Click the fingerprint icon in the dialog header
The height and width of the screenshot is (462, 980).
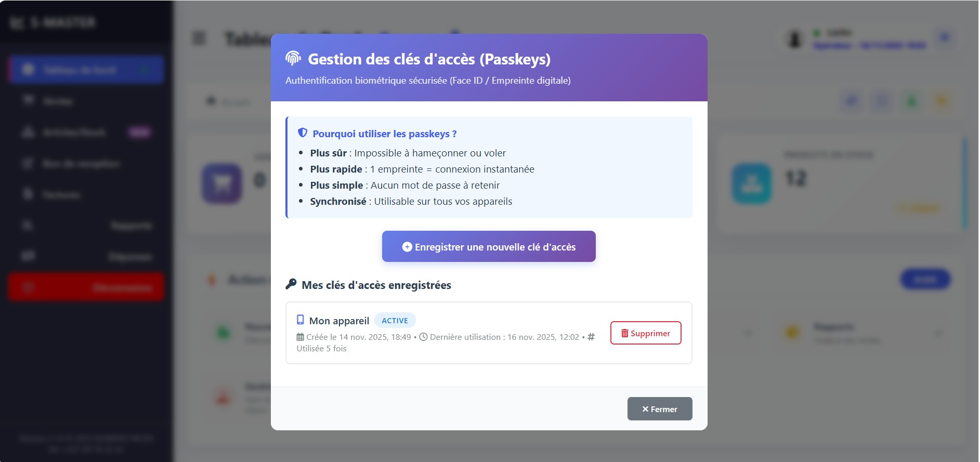[x=294, y=59]
